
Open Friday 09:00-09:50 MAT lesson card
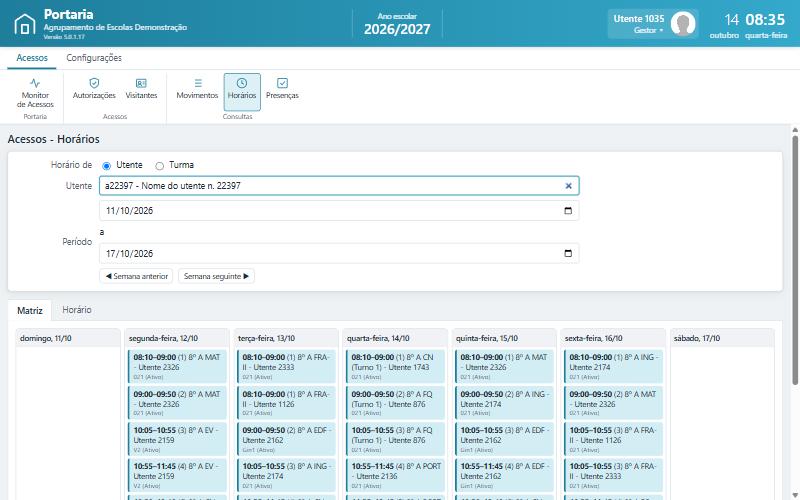[613, 403]
